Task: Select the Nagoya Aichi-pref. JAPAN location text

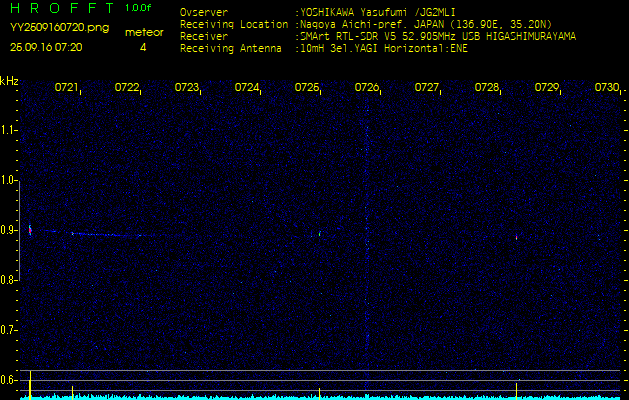Action: [x=426, y=24]
